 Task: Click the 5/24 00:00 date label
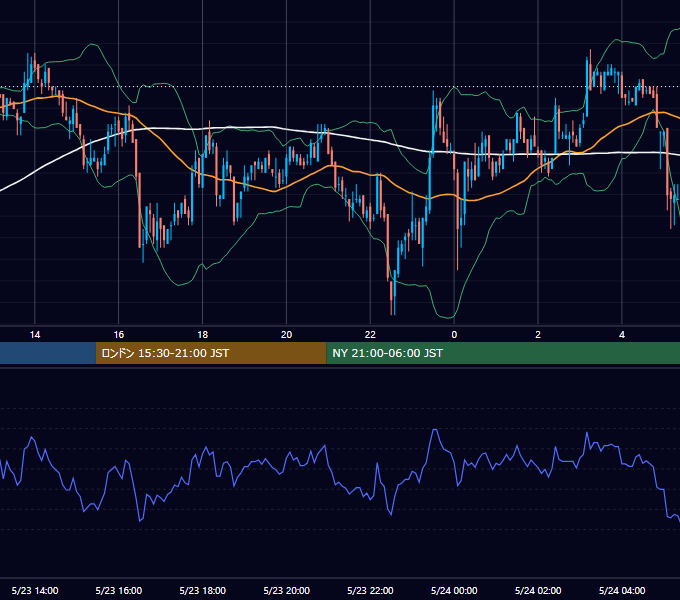tap(454, 590)
